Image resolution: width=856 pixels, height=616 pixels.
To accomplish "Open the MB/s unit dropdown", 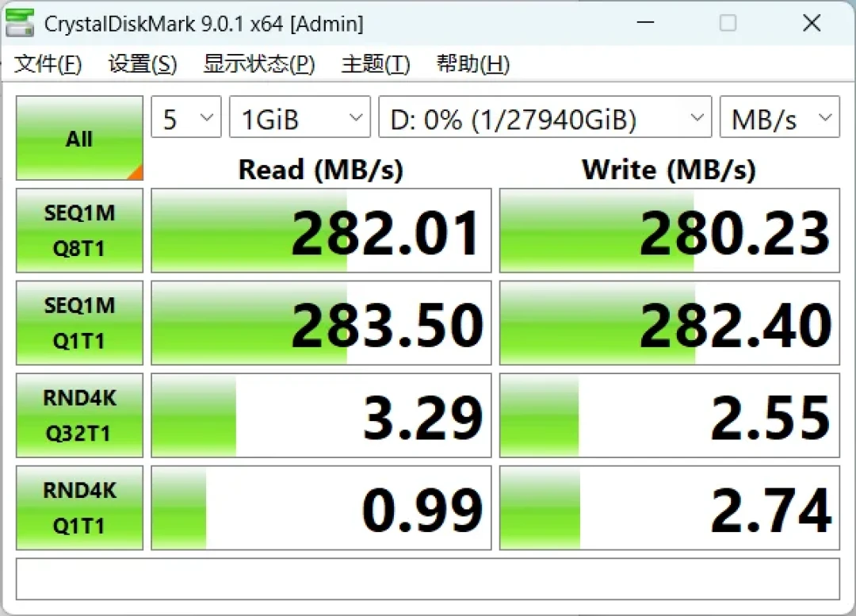I will pyautogui.click(x=780, y=117).
